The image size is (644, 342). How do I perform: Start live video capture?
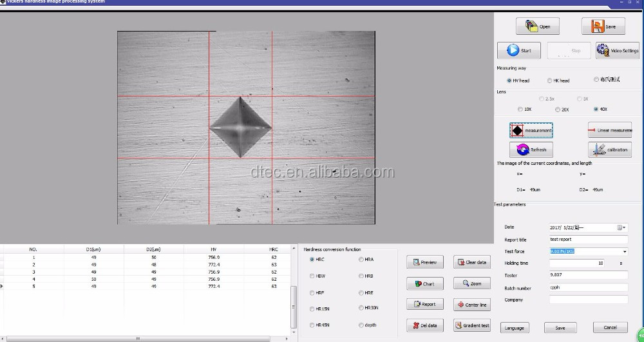coord(518,50)
